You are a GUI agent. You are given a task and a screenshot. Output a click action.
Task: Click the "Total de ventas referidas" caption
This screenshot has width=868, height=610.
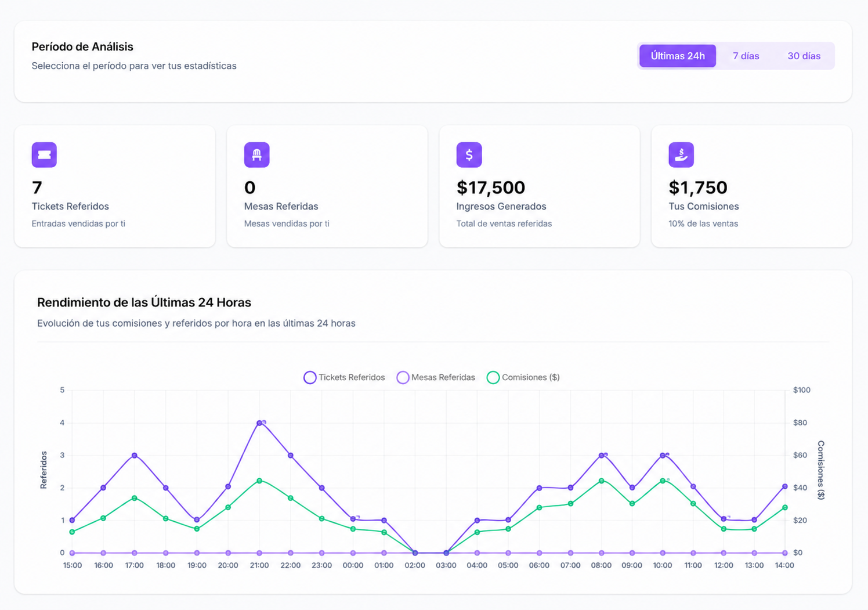[504, 223]
